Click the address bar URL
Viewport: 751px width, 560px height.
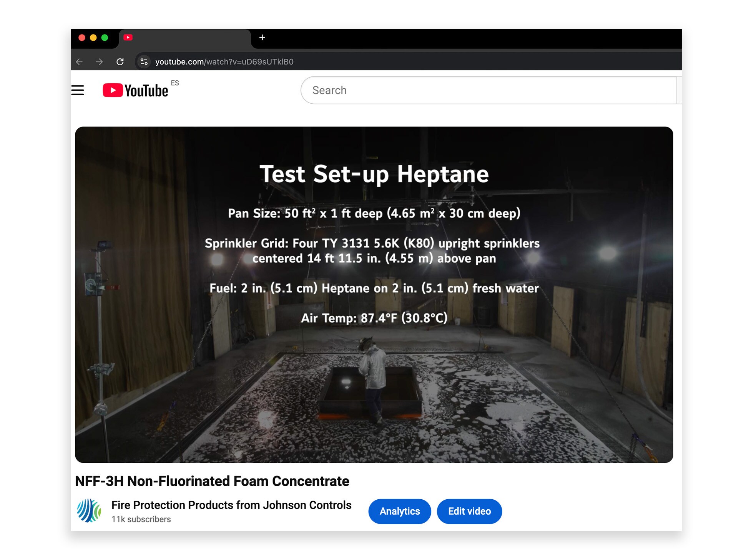(224, 62)
